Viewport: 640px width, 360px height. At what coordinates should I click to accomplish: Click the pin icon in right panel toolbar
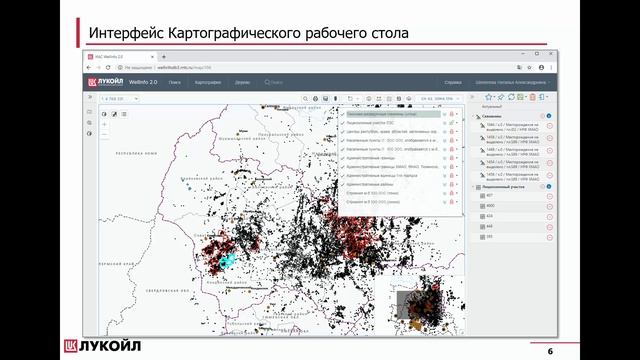(501, 97)
